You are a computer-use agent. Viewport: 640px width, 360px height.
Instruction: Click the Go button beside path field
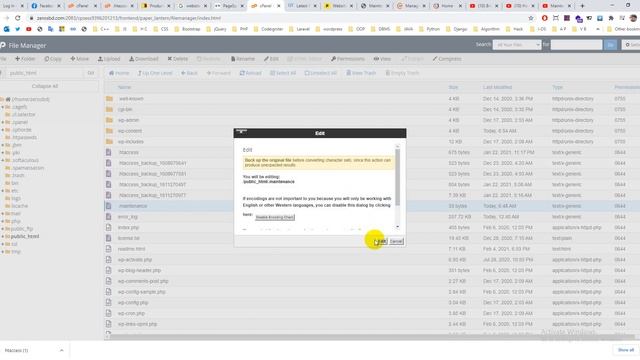point(91,73)
